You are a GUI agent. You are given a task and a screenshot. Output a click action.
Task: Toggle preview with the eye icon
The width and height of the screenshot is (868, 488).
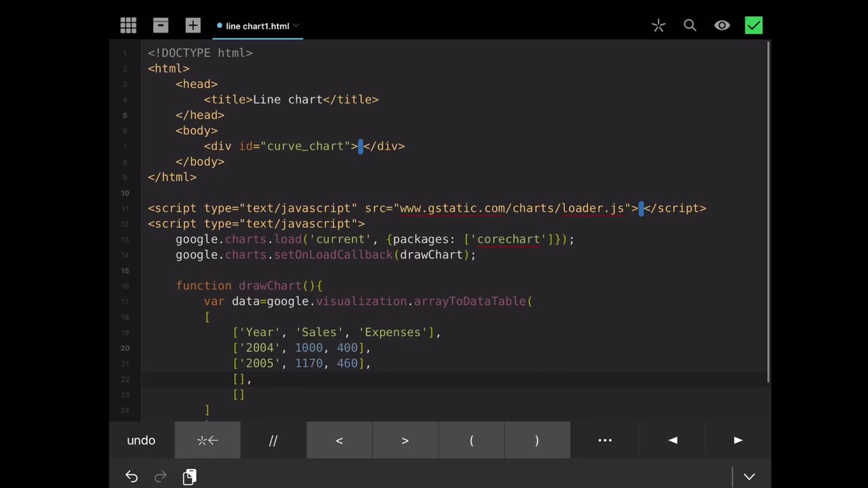pos(722,26)
